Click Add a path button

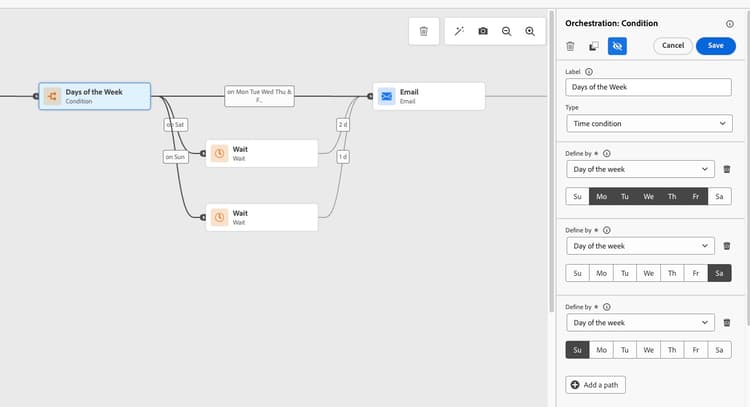596,385
